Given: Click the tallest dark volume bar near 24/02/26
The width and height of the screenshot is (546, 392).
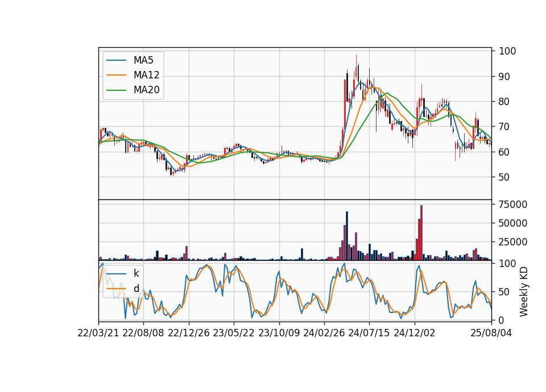Looking at the screenshot, I should [x=347, y=236].
